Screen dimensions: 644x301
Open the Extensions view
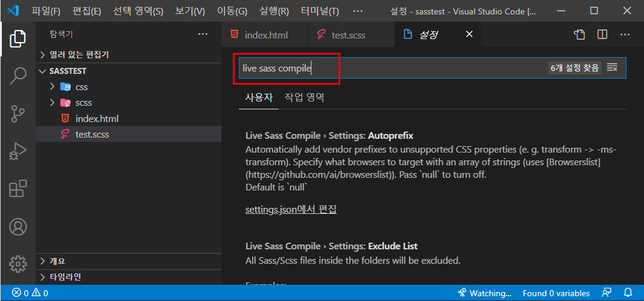click(x=17, y=189)
